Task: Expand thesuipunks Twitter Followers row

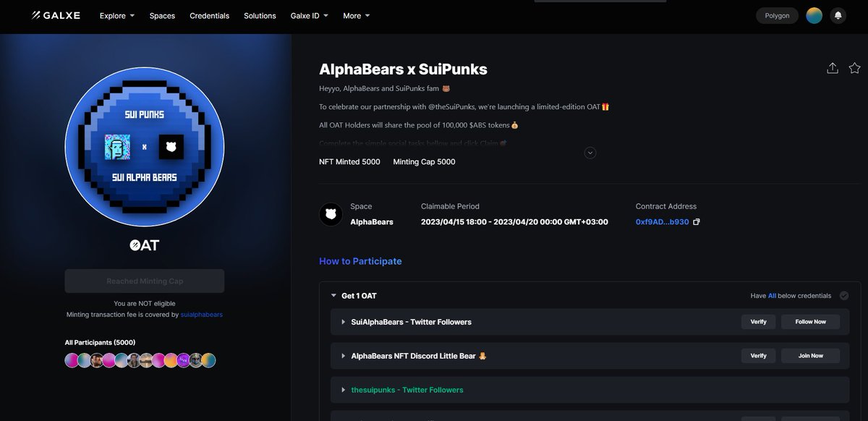Action: [x=343, y=390]
